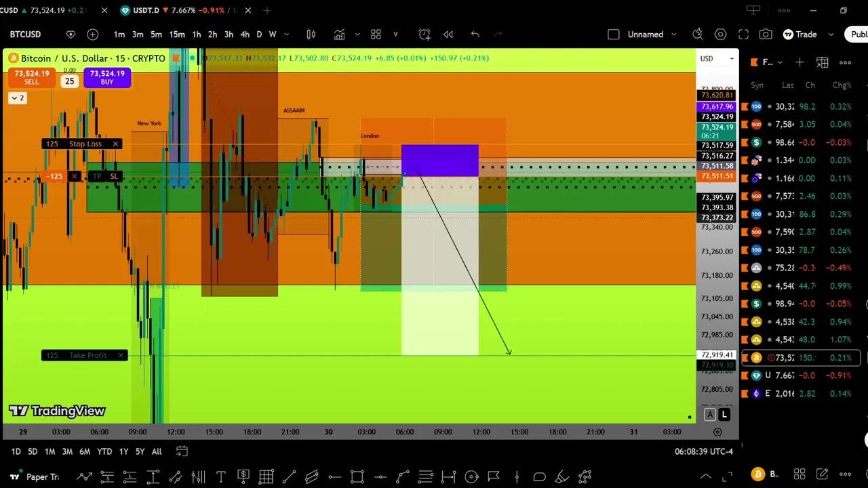Select the text T drawing tool
Screen dimensions: 868x488
[x=220, y=476]
